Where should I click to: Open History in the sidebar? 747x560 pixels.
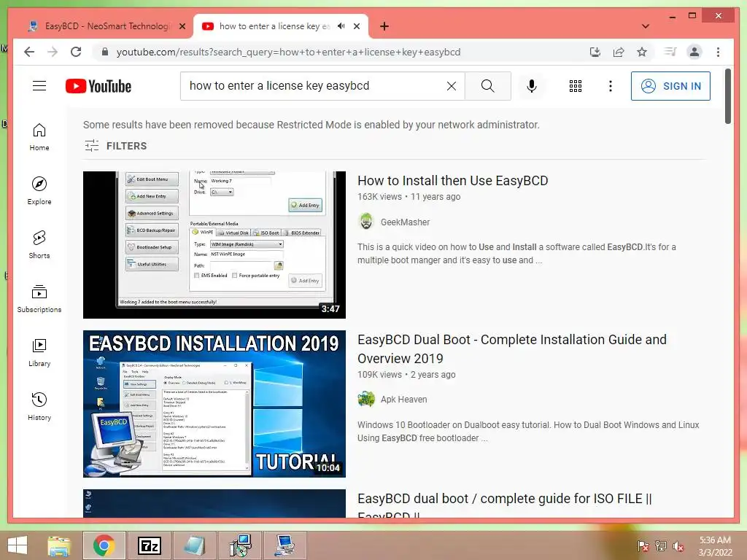pyautogui.click(x=39, y=406)
